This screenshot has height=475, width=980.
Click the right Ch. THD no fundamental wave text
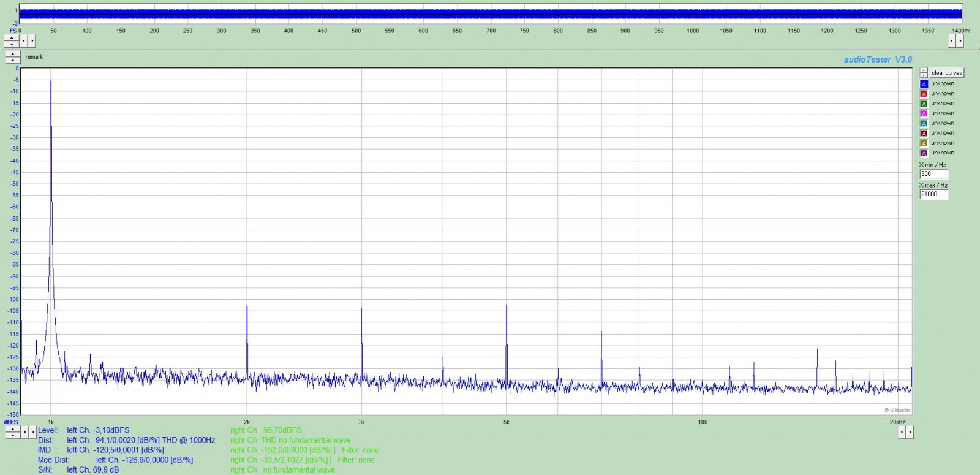(290, 440)
